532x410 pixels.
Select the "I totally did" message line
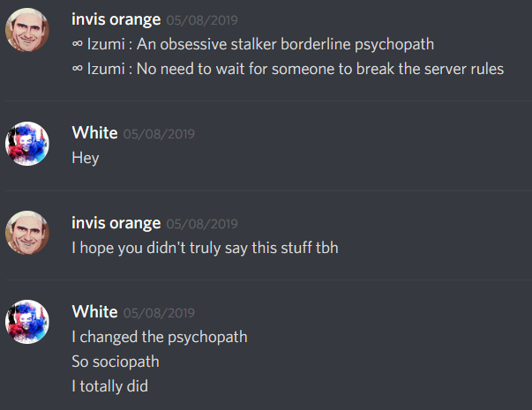(x=110, y=386)
